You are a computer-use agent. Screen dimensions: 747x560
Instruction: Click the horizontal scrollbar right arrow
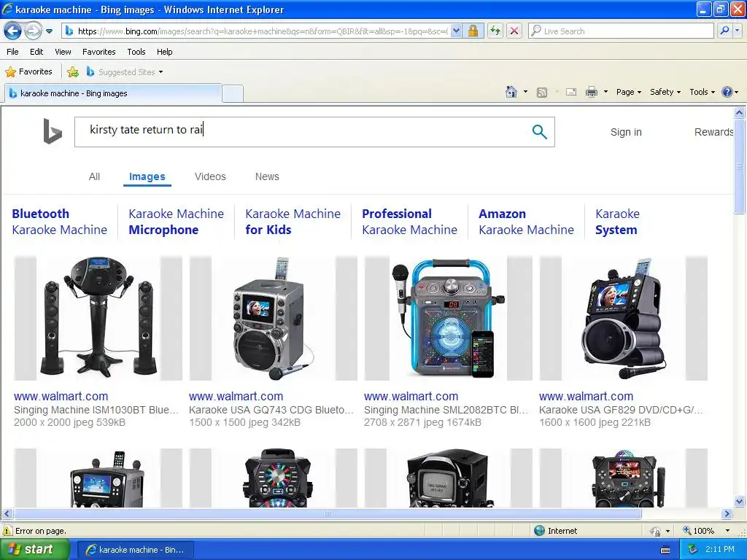pyautogui.click(x=727, y=514)
